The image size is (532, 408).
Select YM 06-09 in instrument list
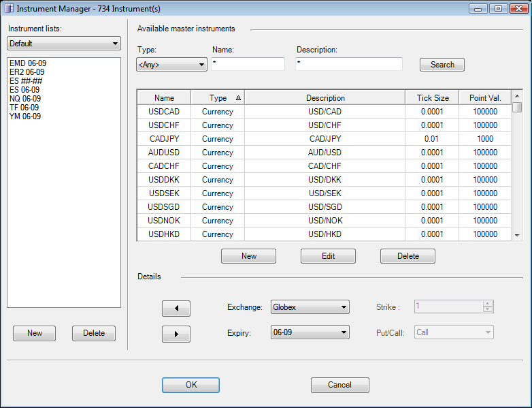click(25, 116)
